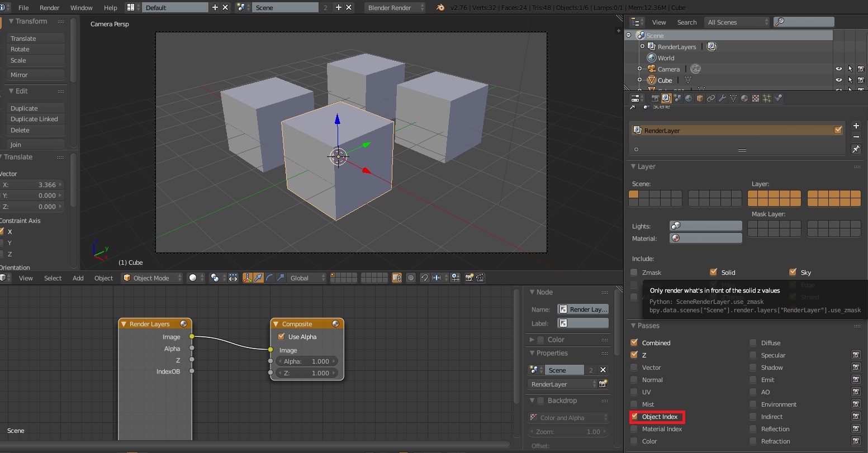Add a new render layer with plus
This screenshot has height=453, width=868.
[x=856, y=126]
